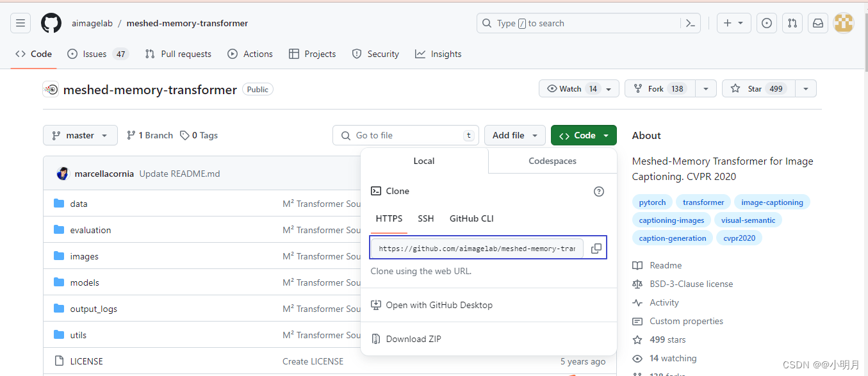Screen dimensions: 868x376
Task: Open the 0 Tags link
Action: point(199,135)
